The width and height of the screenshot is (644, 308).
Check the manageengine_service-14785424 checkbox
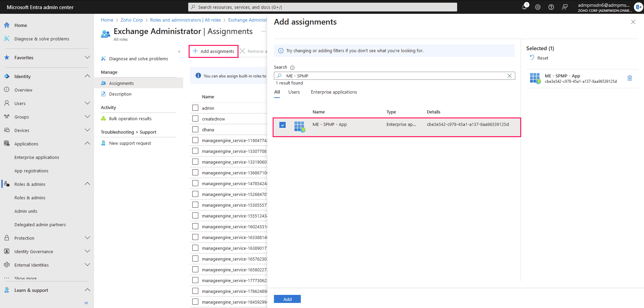tap(195, 183)
